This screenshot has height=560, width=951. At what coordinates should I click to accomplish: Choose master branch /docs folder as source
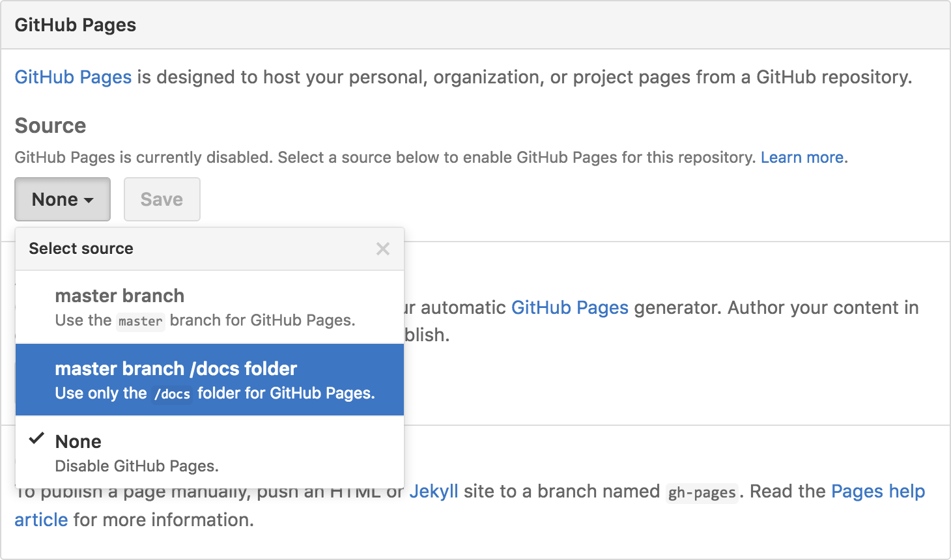(x=176, y=369)
